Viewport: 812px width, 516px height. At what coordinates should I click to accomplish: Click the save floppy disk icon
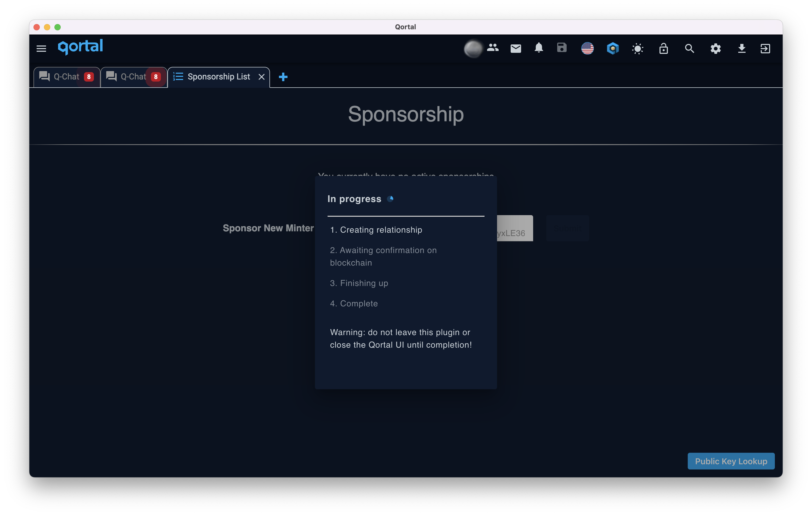tap(561, 48)
